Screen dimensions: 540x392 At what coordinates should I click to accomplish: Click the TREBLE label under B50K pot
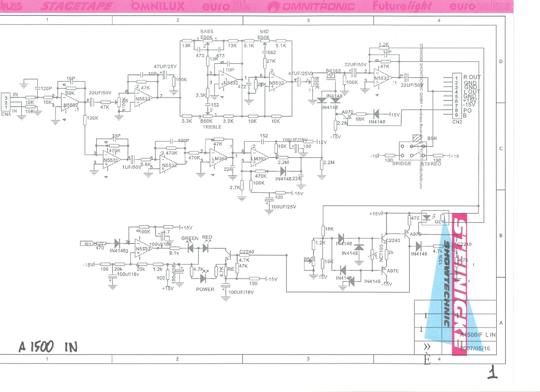[x=212, y=127]
